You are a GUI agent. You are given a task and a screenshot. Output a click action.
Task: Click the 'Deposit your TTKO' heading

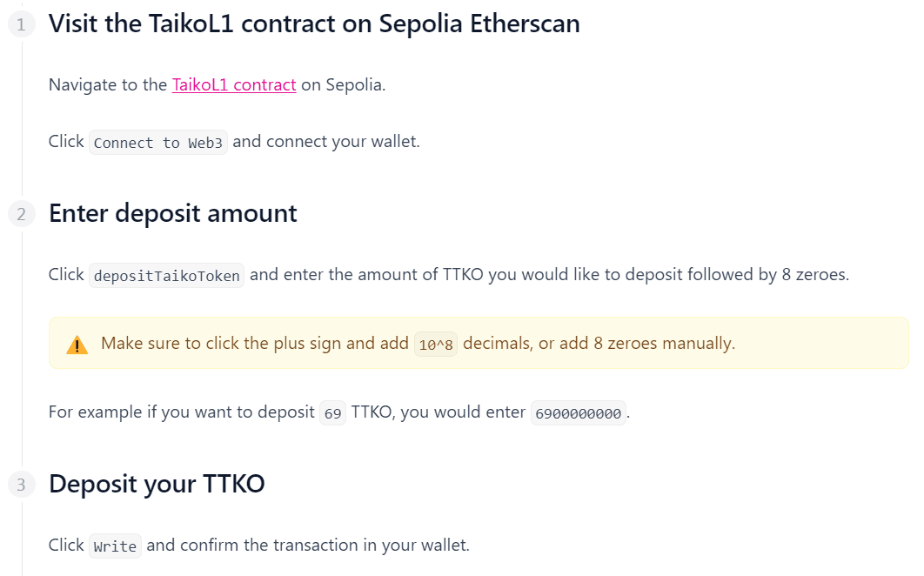pyautogui.click(x=157, y=484)
